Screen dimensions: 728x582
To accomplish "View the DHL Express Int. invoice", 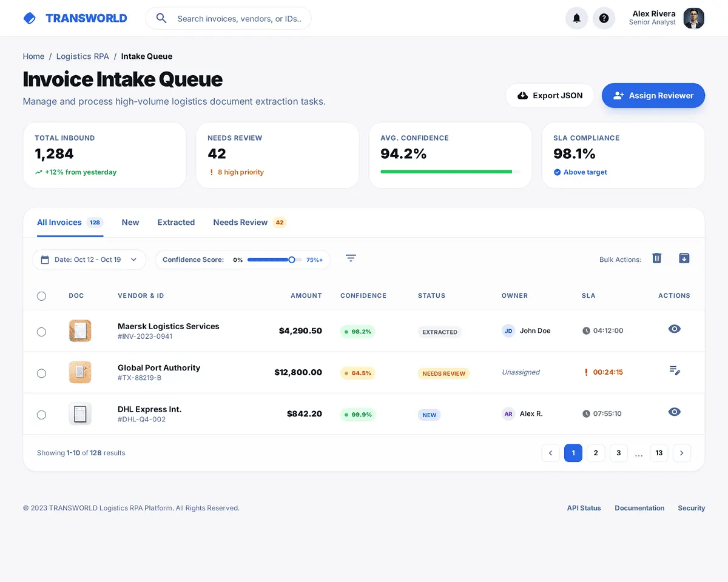I will [x=674, y=412].
